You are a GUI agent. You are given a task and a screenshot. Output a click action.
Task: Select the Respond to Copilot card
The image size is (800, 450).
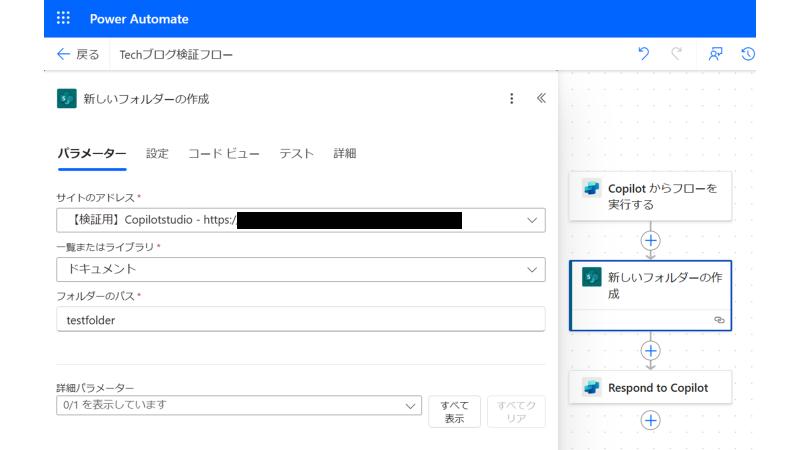(x=651, y=387)
